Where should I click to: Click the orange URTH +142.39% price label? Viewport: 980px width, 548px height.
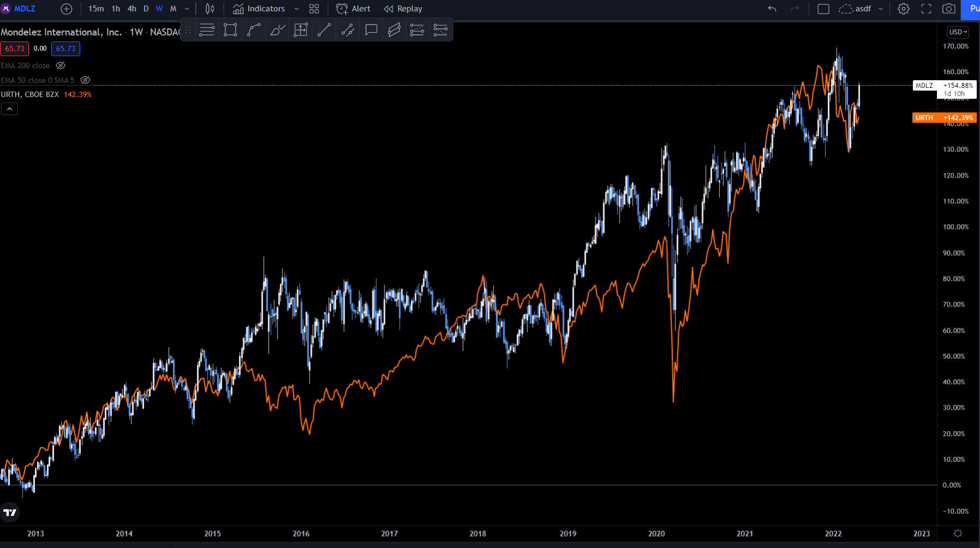945,118
